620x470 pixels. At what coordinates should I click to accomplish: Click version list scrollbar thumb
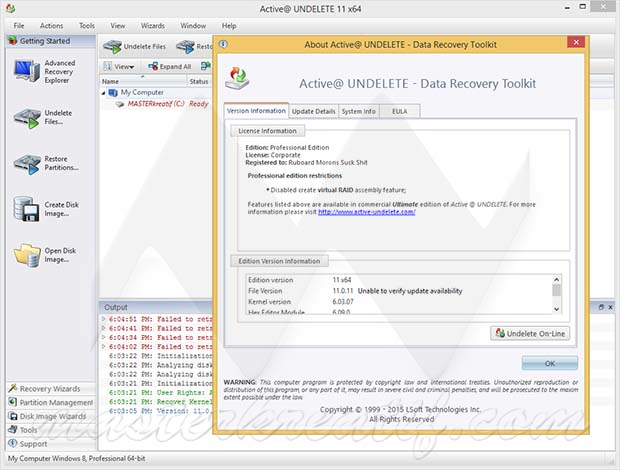[x=556, y=291]
